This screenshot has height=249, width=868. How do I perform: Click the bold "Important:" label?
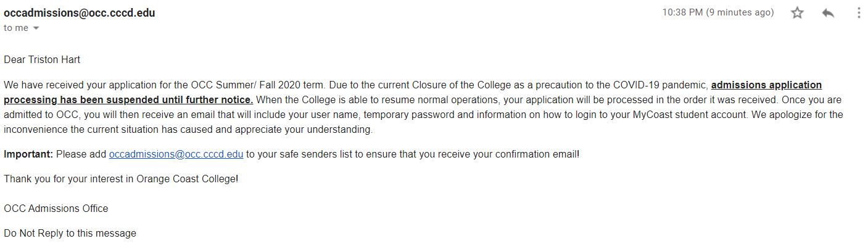pos(28,154)
